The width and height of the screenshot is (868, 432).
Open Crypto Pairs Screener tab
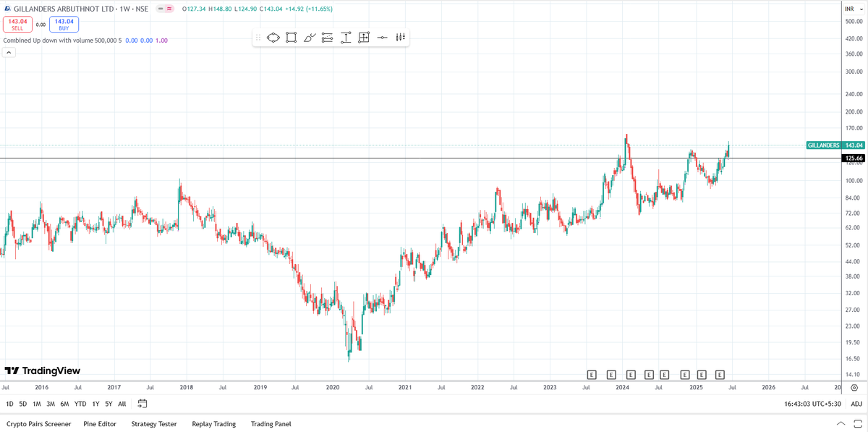39,424
